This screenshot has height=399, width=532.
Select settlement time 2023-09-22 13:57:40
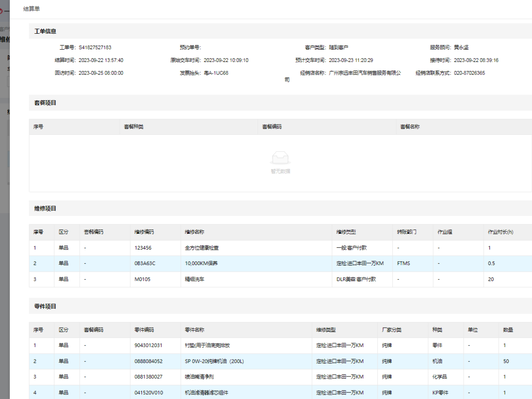tap(101, 60)
